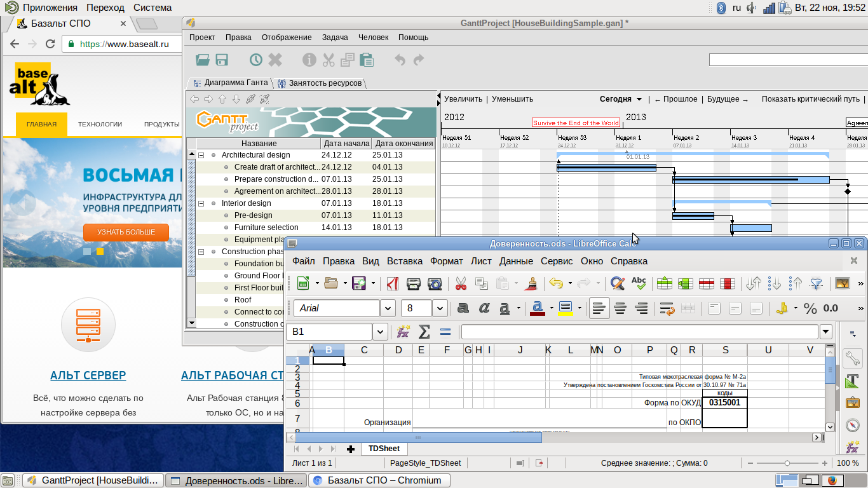
Task: Sum sigma icon in Calc formula bar
Action: 424,332
